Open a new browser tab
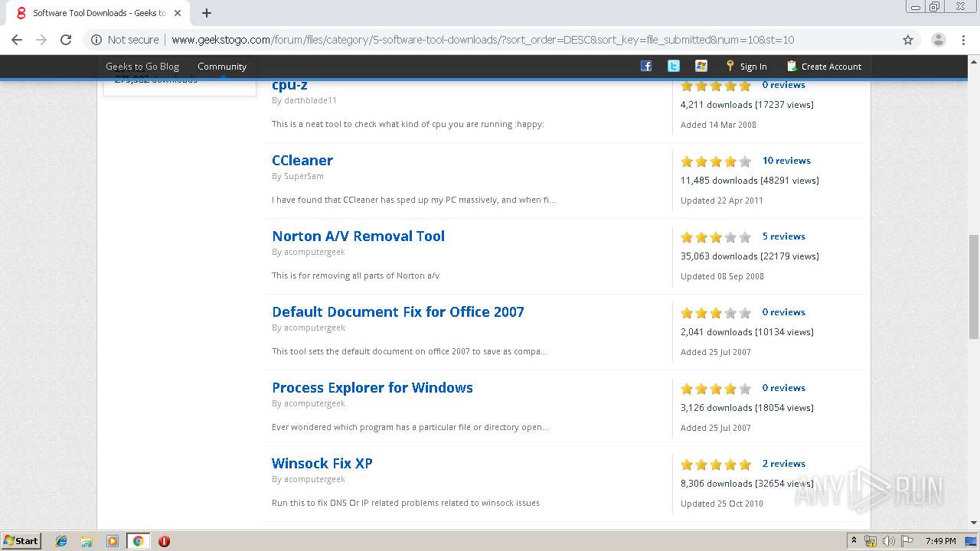The width and height of the screenshot is (980, 551). [207, 13]
